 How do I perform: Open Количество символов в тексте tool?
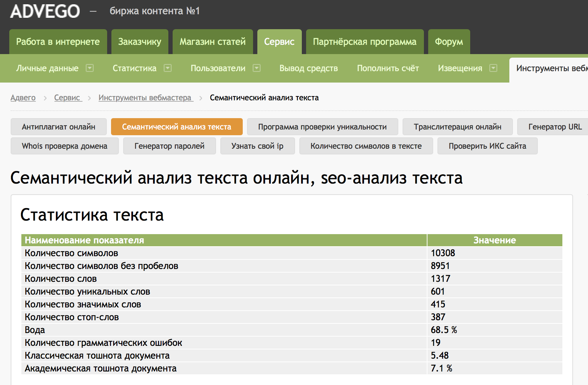tap(366, 146)
